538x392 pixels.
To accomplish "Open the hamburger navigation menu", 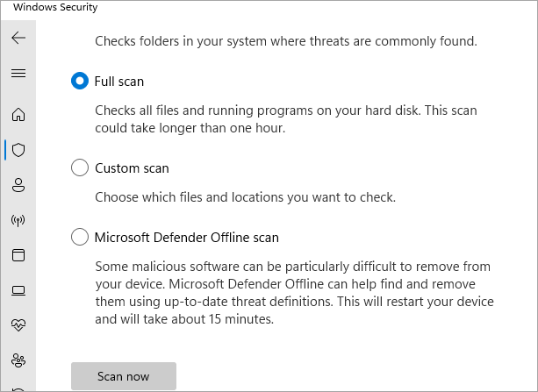I will [x=18, y=73].
